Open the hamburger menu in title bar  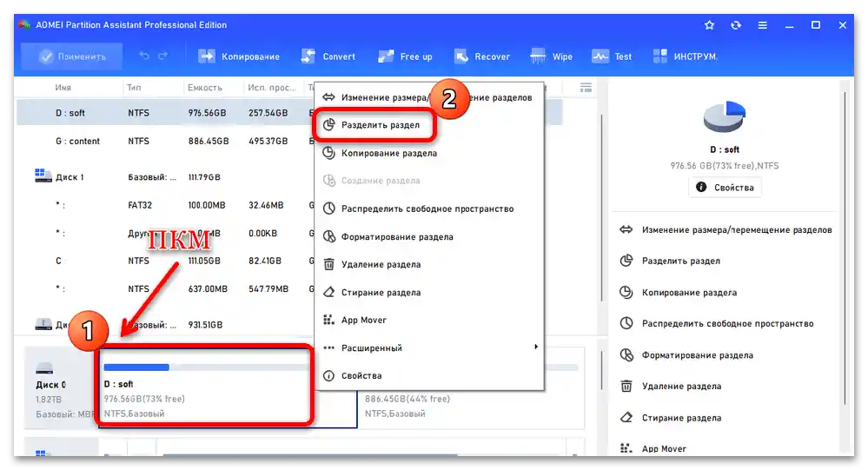762,25
